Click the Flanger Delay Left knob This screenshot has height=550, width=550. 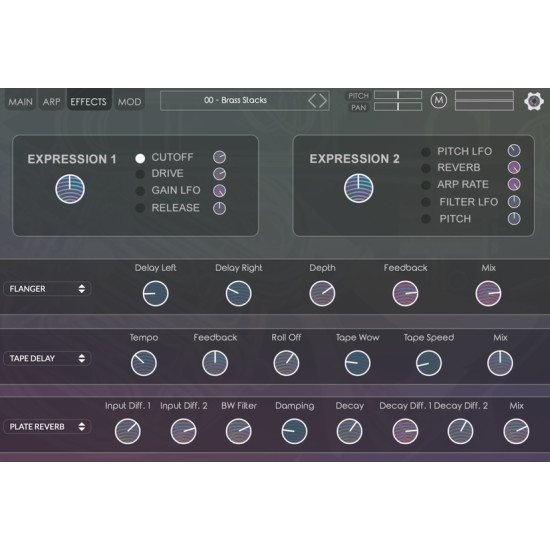(x=155, y=293)
